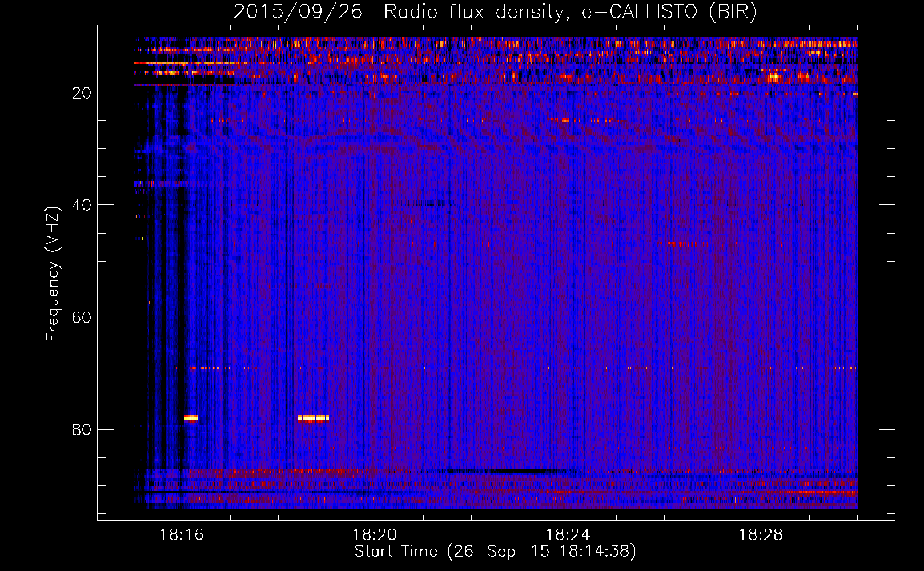This screenshot has width=924, height=571.
Task: Click the '20' frequency tick label
Action: coord(82,93)
